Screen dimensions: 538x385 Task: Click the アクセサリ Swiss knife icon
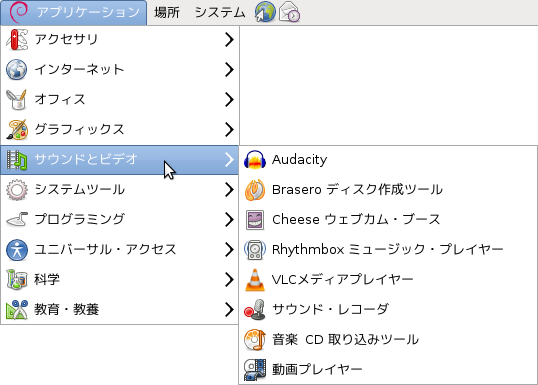(x=17, y=39)
